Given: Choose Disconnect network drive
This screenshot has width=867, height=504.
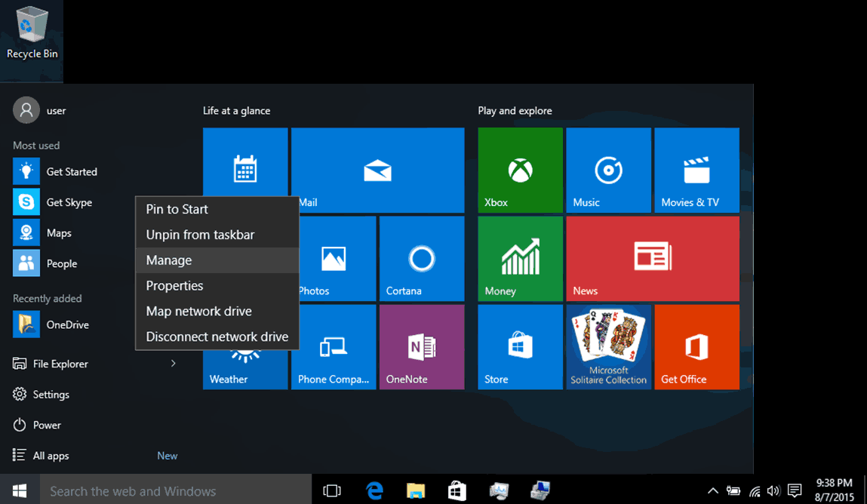Looking at the screenshot, I should tap(217, 337).
